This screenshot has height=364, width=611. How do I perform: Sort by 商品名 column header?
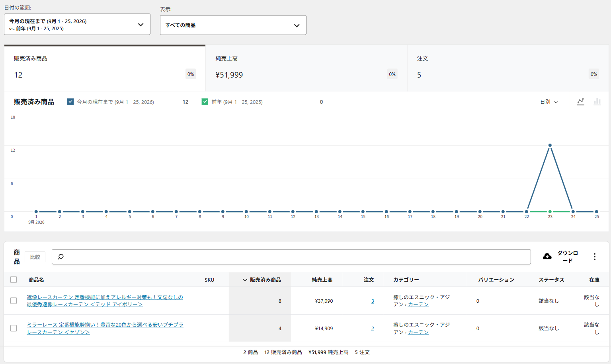[x=36, y=280]
